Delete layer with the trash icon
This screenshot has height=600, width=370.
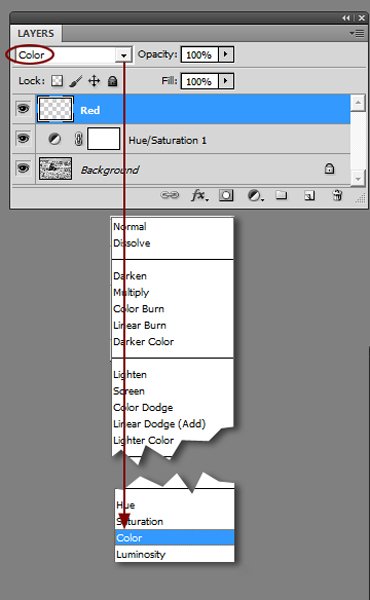click(337, 196)
